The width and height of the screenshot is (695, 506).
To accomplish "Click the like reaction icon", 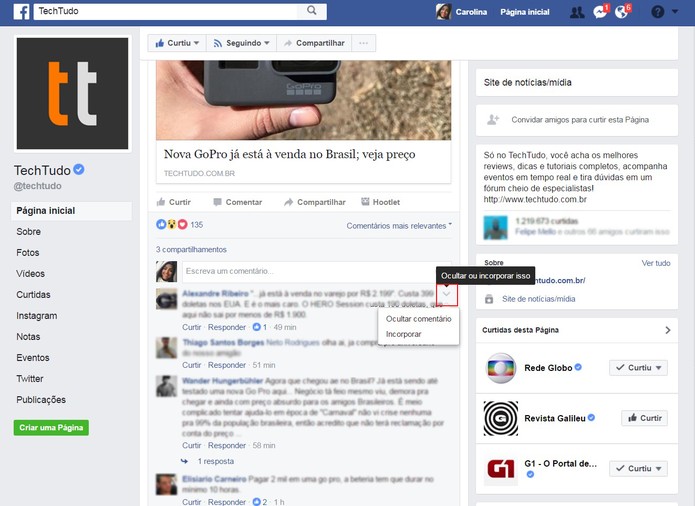I will (x=161, y=225).
